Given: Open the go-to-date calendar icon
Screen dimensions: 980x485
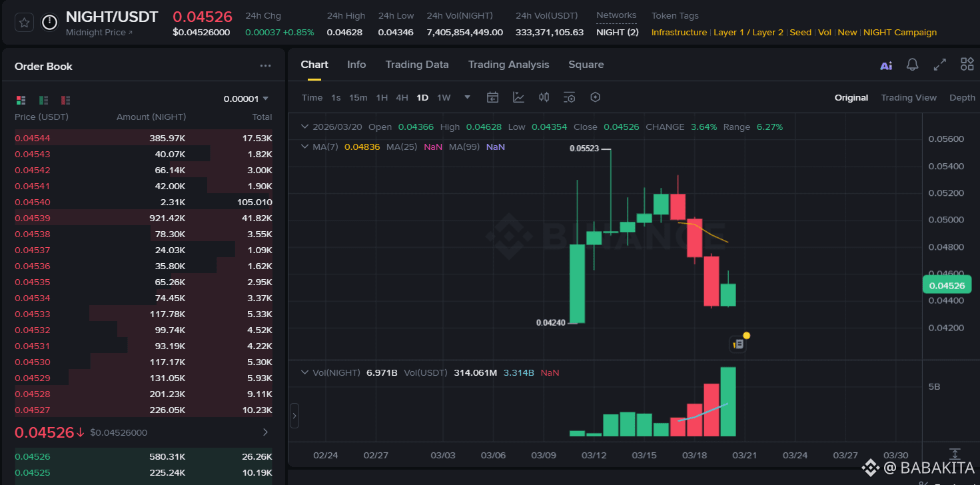Looking at the screenshot, I should coord(492,97).
